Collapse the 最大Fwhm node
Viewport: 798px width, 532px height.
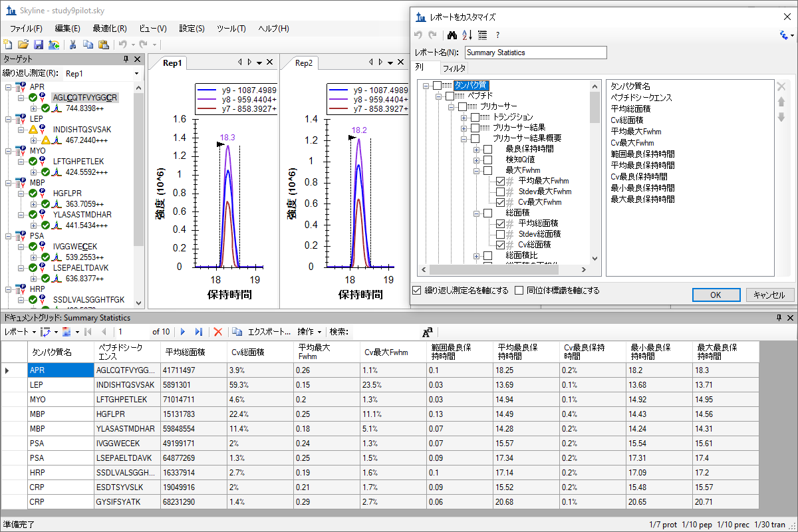pos(477,170)
